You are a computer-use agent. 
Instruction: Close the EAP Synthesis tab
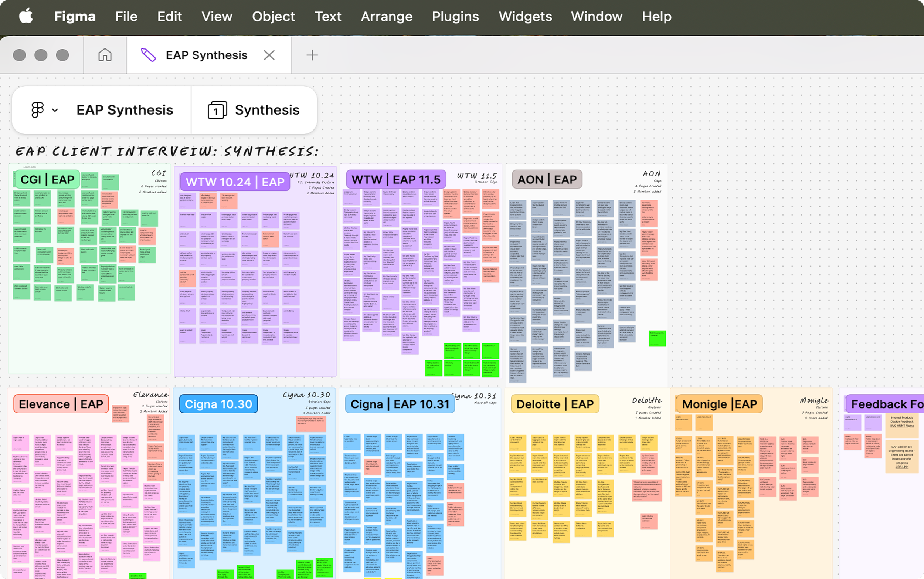coord(269,55)
